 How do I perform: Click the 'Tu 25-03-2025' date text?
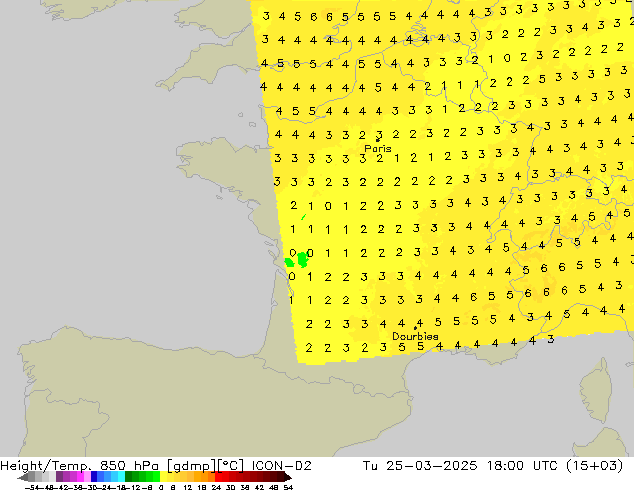point(420,466)
